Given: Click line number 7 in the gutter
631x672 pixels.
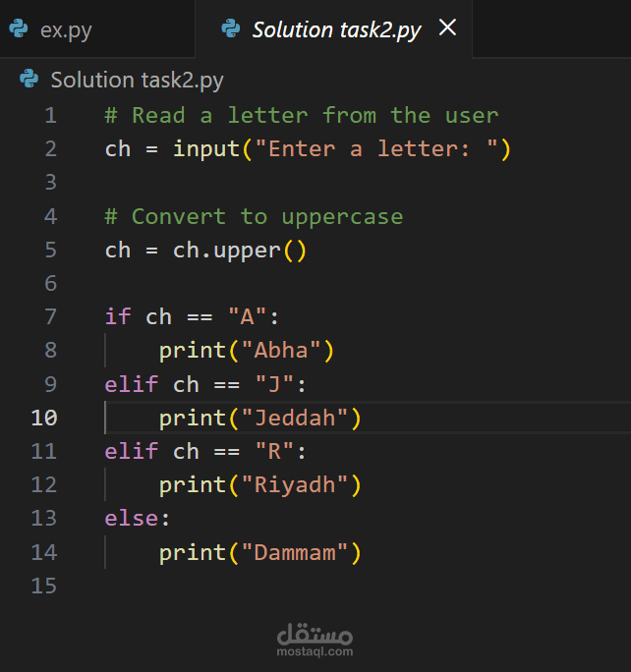Looking at the screenshot, I should click(x=50, y=316).
